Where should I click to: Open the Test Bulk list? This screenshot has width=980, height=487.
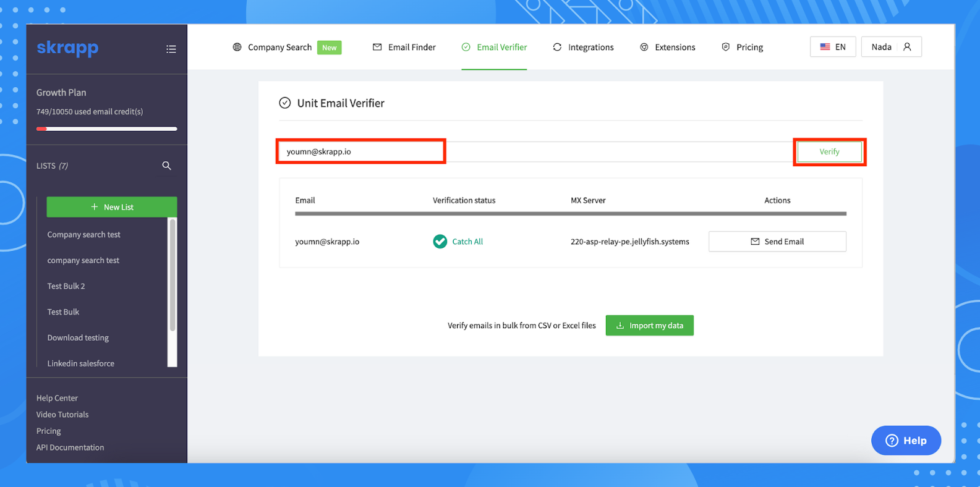point(63,312)
